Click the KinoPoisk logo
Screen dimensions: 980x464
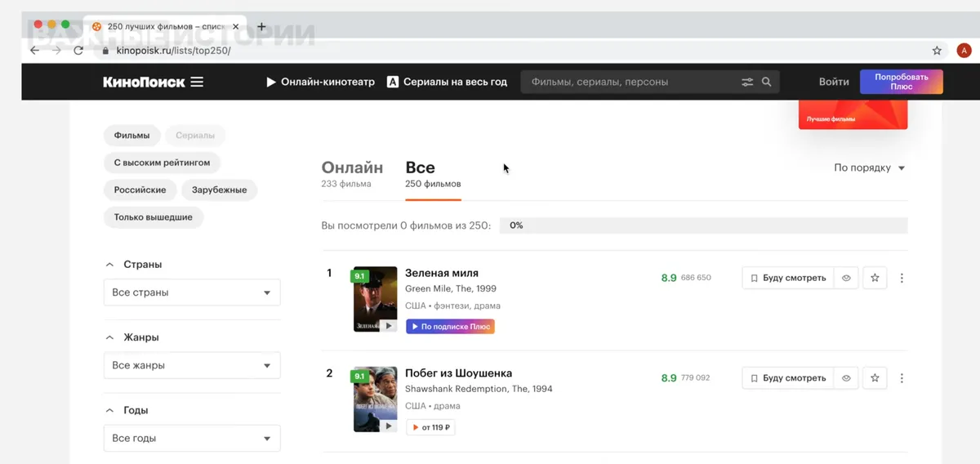(144, 82)
